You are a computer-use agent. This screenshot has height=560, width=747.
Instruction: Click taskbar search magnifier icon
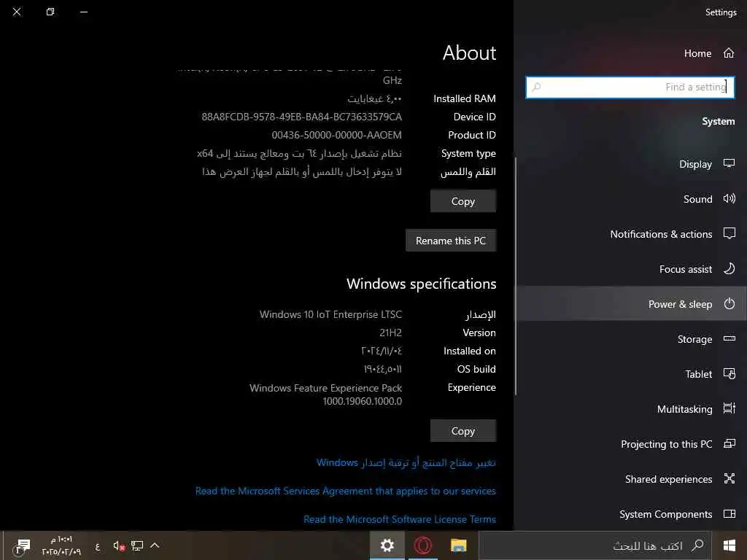(x=697, y=545)
